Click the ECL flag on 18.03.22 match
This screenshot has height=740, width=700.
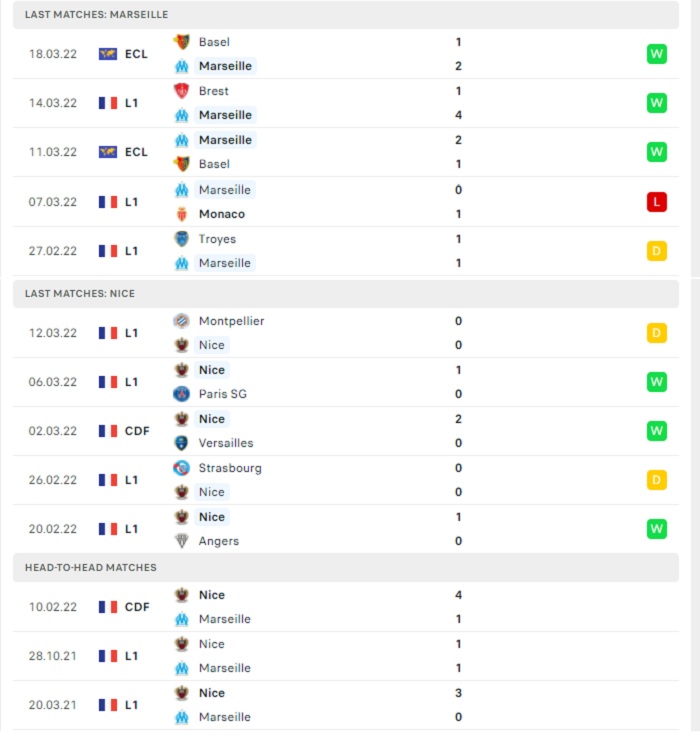(108, 54)
